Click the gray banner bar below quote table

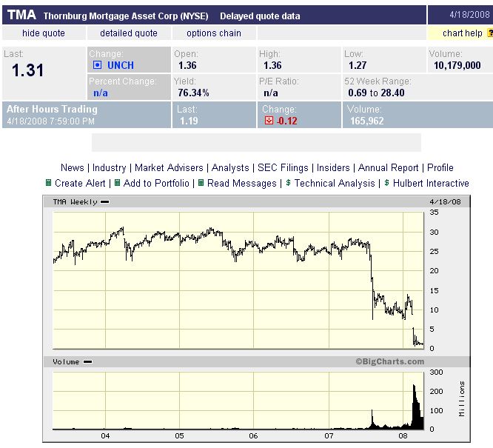coord(256,142)
